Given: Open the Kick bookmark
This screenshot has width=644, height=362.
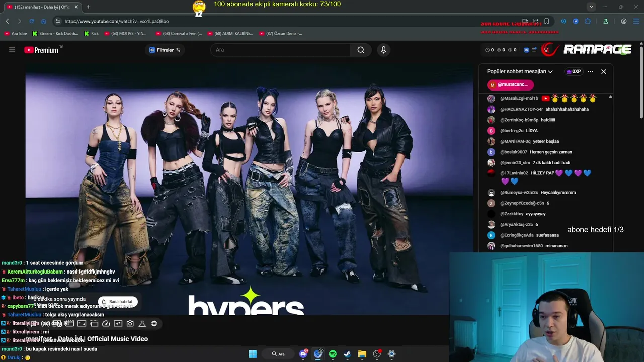Looking at the screenshot, I should point(92,33).
